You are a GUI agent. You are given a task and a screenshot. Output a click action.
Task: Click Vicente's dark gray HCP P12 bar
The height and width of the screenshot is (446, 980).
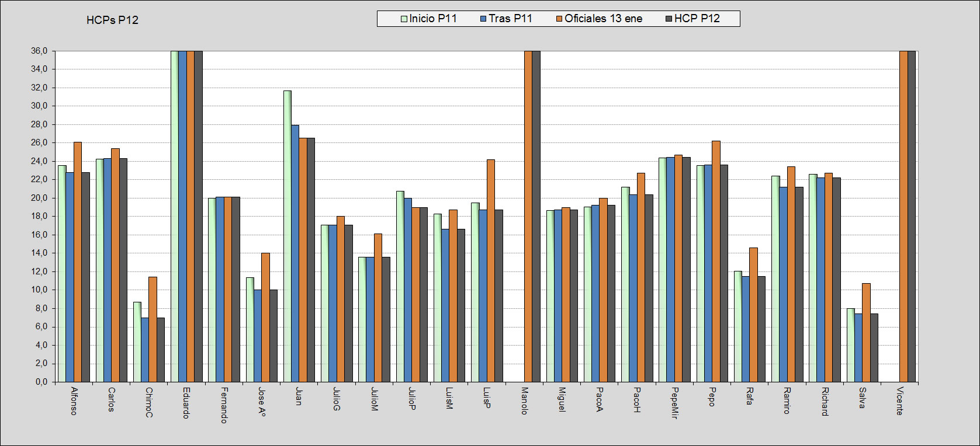912,216
